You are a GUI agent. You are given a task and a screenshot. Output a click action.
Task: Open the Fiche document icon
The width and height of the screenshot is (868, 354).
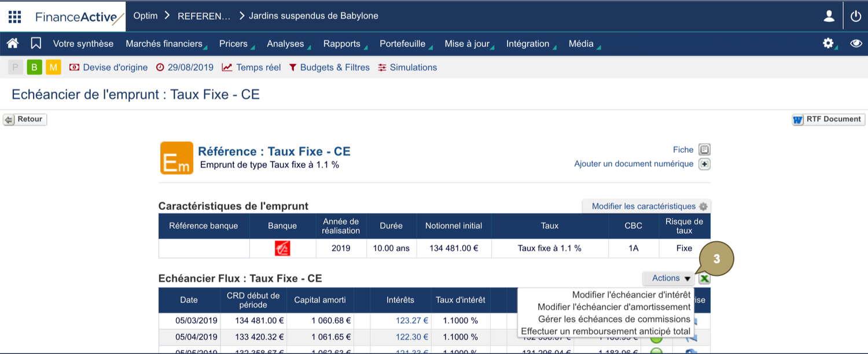(704, 149)
